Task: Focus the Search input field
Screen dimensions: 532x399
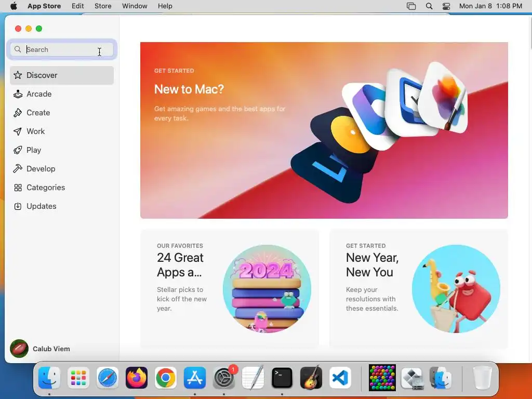Action: 62,49
